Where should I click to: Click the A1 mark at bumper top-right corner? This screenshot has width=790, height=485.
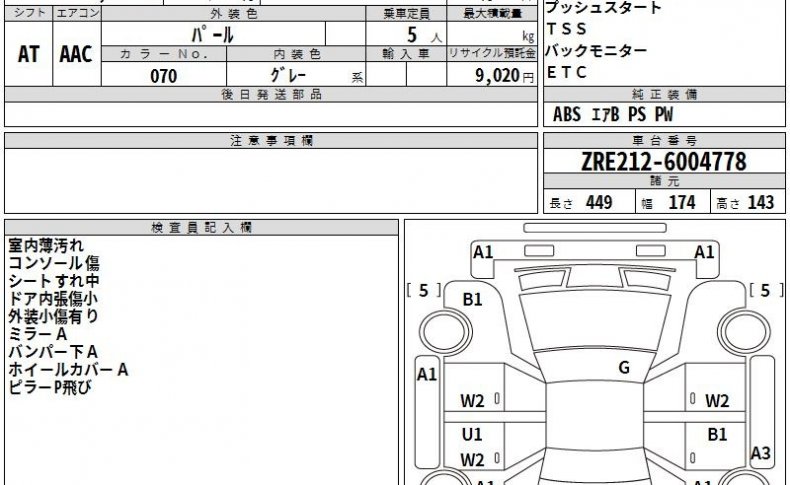point(704,252)
